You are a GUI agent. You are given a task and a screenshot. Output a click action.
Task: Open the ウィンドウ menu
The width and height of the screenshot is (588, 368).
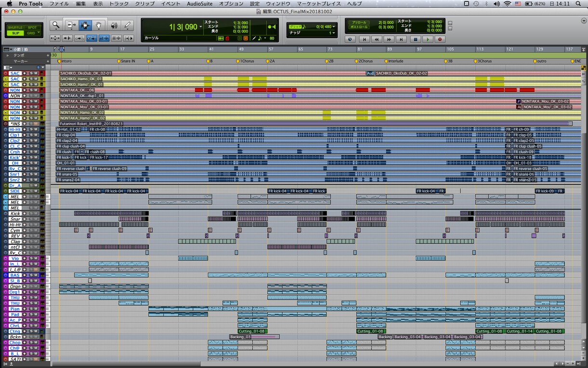coord(278,3)
